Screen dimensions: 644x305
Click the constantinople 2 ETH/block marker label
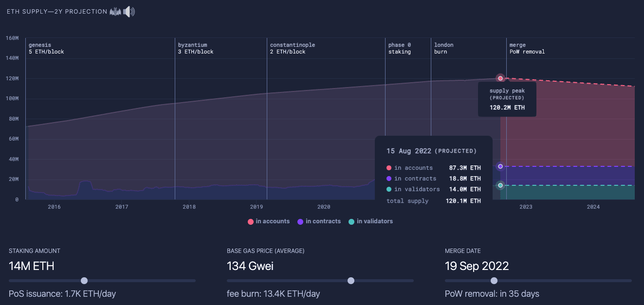click(292, 48)
